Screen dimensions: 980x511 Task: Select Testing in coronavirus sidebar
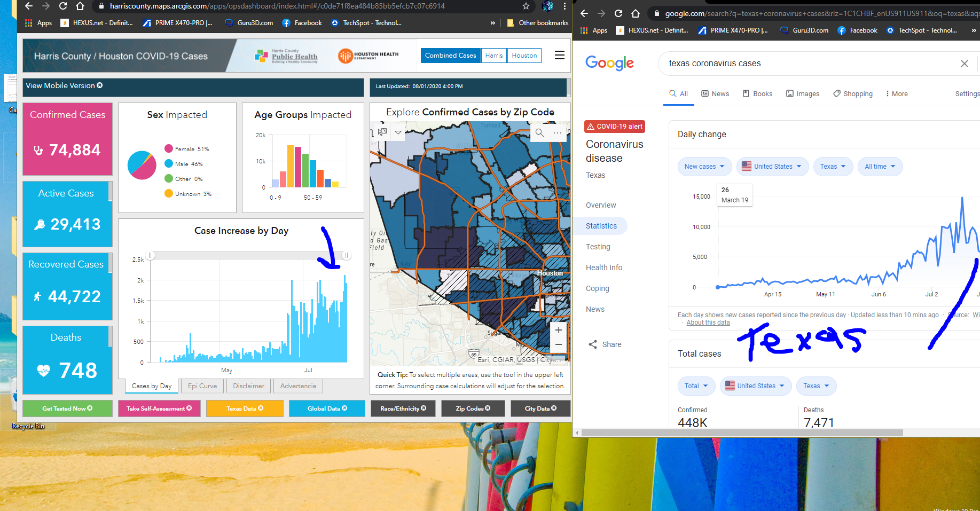[598, 247]
